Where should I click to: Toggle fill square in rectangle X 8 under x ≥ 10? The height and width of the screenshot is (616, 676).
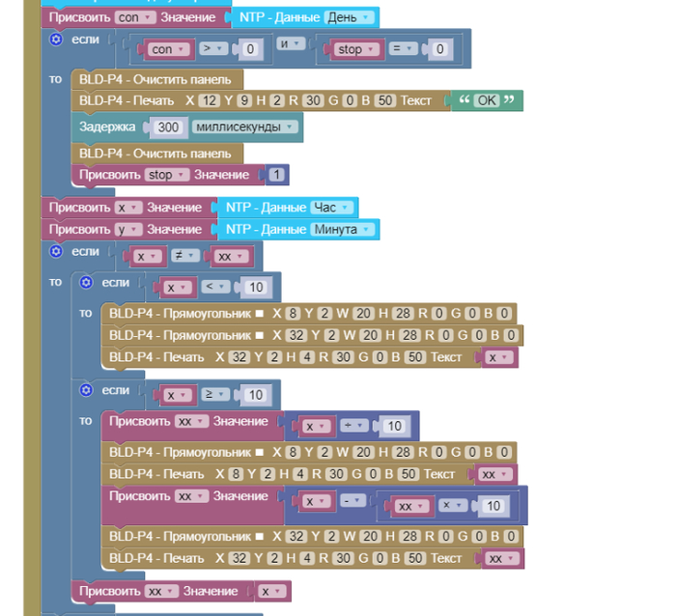coord(259,452)
